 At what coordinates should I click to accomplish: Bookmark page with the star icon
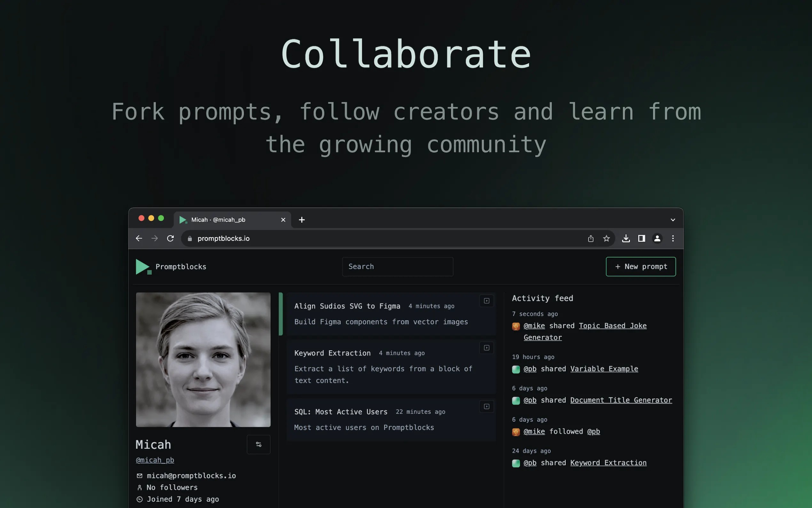click(606, 239)
